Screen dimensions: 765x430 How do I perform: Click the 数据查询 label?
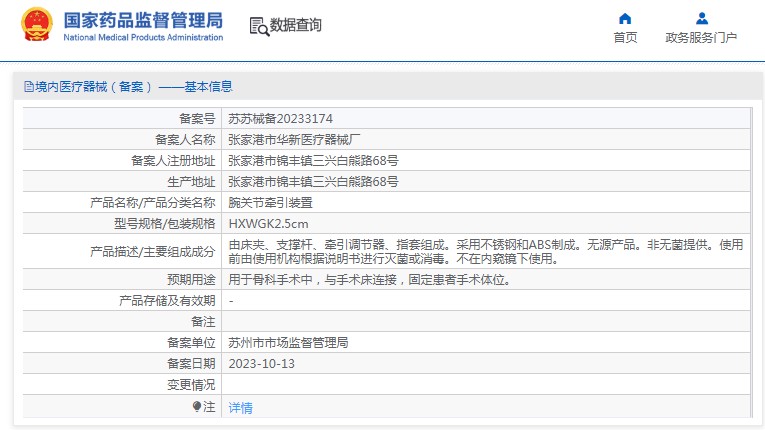coord(296,25)
